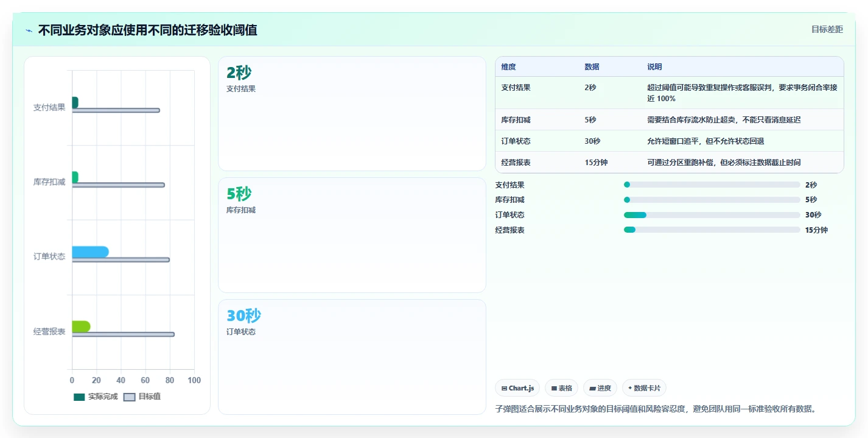Click the 说明 column header
868x438 pixels.
point(654,67)
